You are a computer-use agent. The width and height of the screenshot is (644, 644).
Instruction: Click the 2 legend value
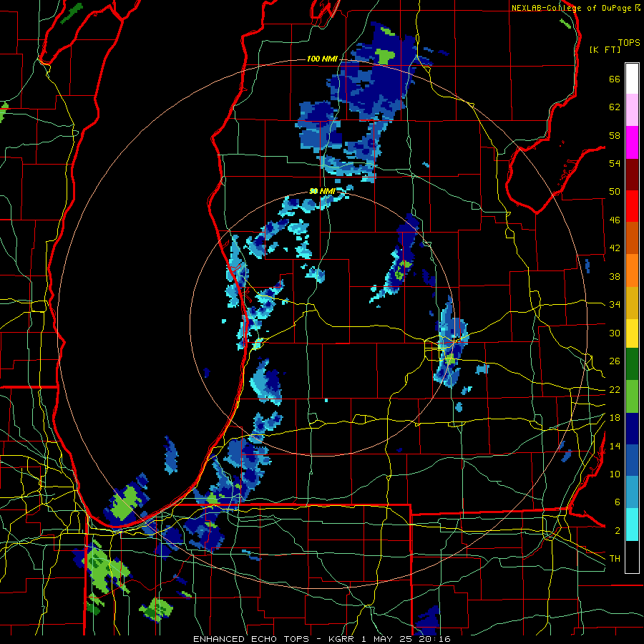coord(617,530)
